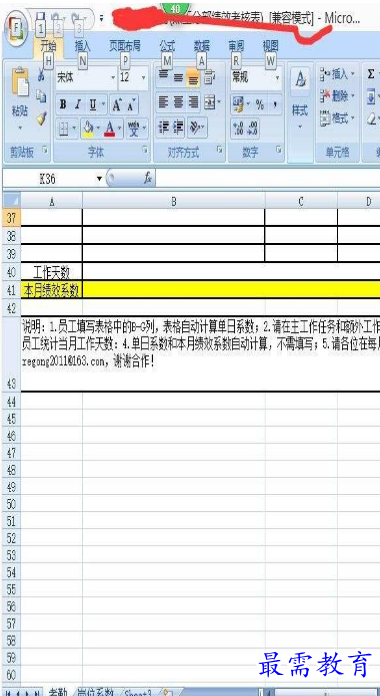Open the 插入 cells dropdown in ribbon group
This screenshot has width=380, height=696.
(x=337, y=74)
